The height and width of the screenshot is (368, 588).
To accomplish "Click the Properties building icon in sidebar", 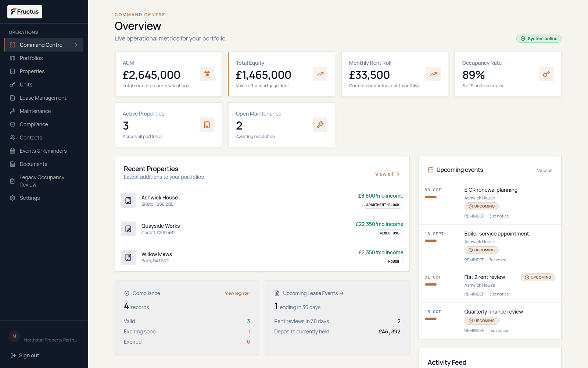I will [12, 71].
